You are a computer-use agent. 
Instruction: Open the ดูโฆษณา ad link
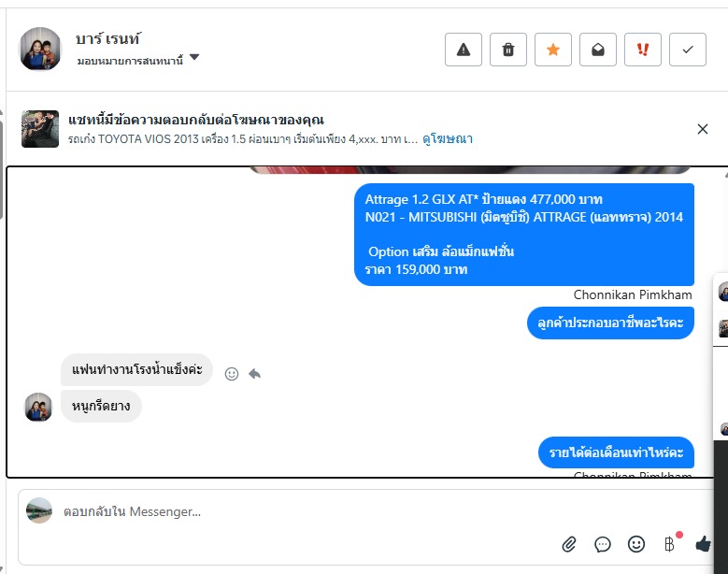[x=447, y=139]
